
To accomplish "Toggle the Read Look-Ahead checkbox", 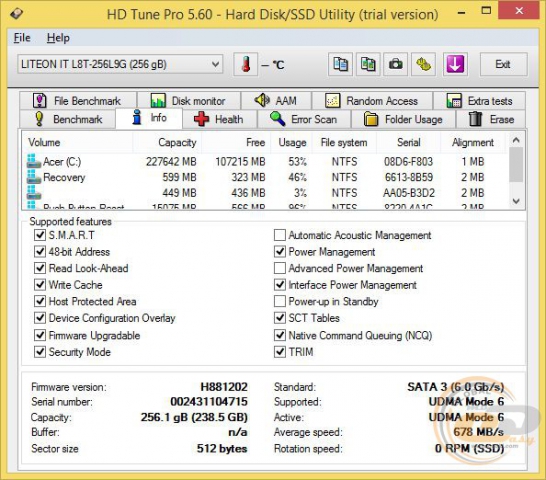I will (40, 268).
